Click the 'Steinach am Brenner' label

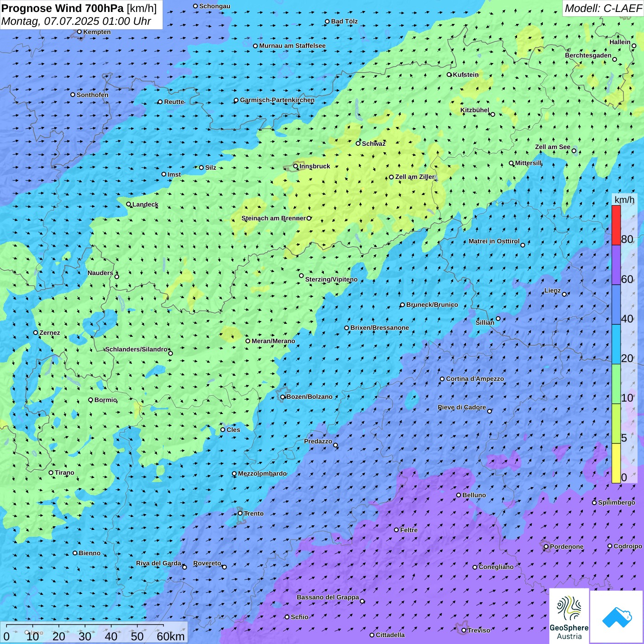coord(274,218)
